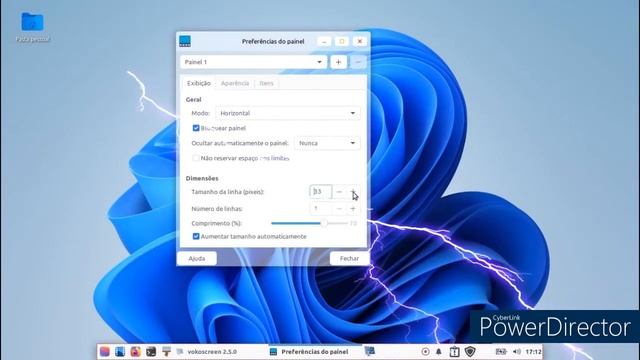640x360 pixels.
Task: Launch Firefox from the taskbar
Action: [136, 351]
